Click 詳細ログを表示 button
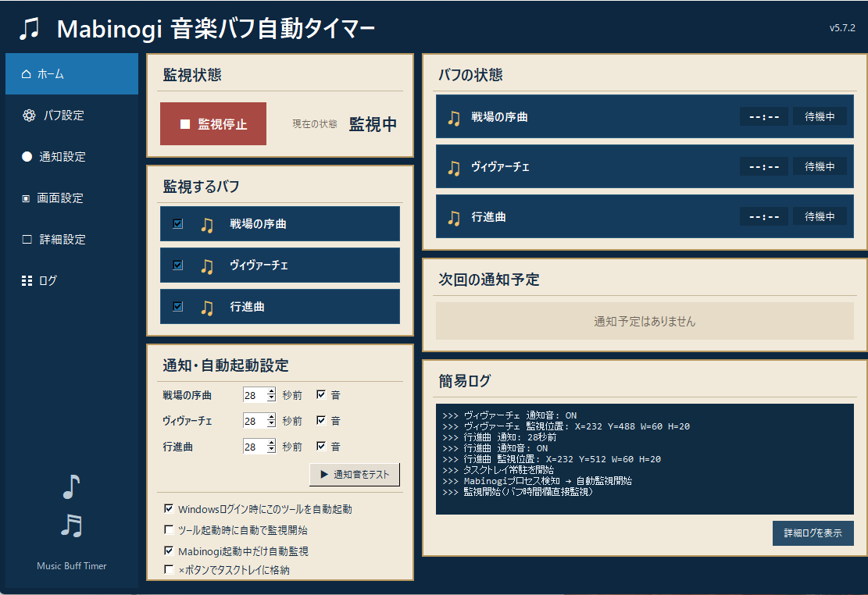This screenshot has width=868, height=595. click(x=813, y=533)
